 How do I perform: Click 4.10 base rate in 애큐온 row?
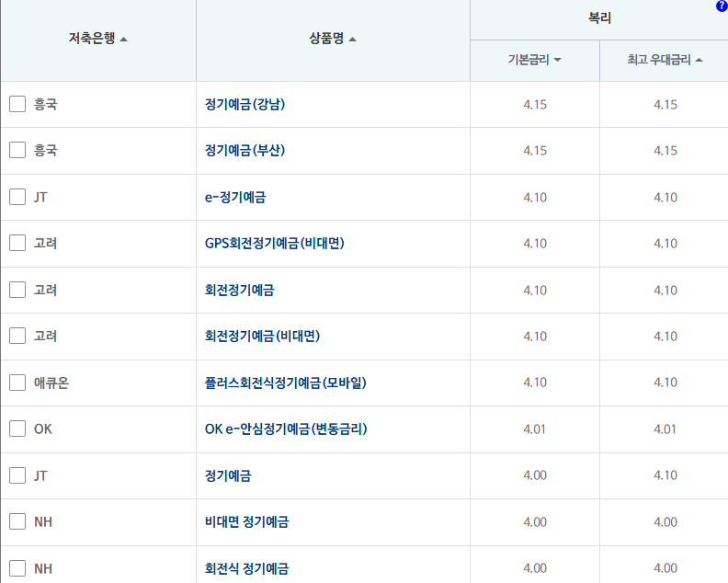(x=535, y=383)
